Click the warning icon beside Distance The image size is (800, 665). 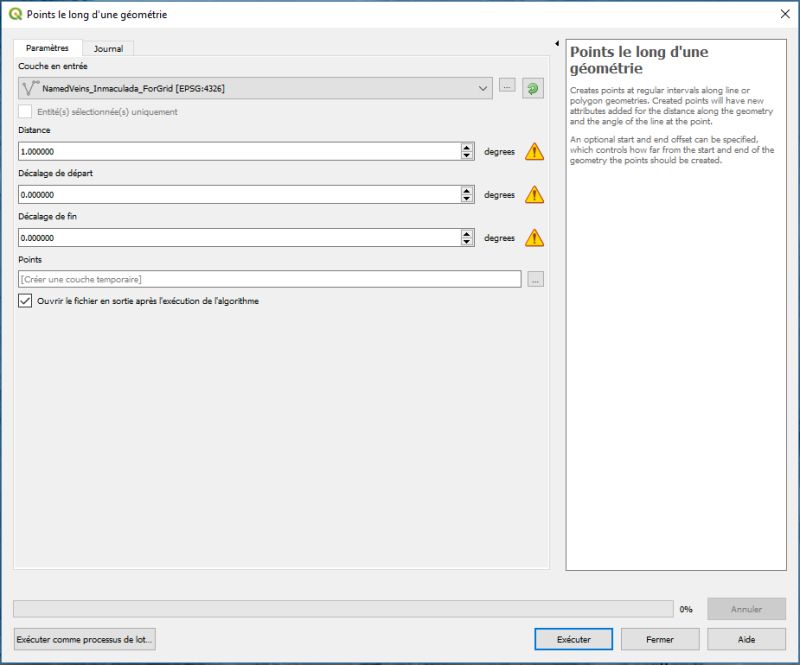point(535,152)
